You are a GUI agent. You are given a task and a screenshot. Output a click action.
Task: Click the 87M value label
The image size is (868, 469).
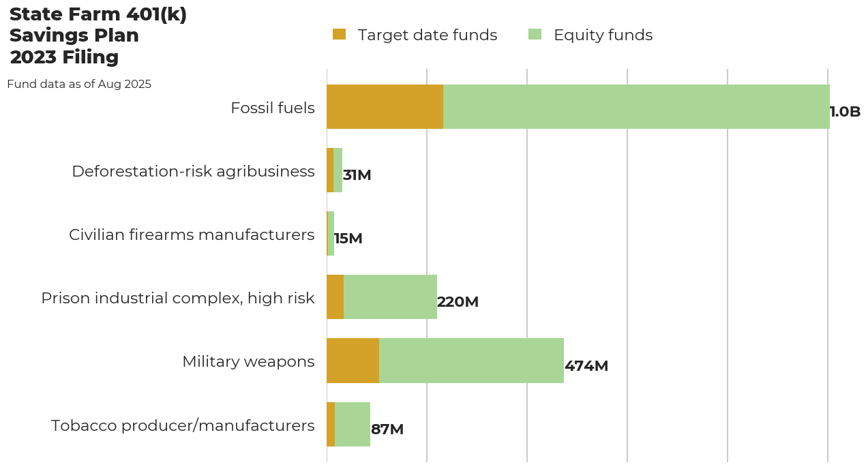(x=387, y=429)
